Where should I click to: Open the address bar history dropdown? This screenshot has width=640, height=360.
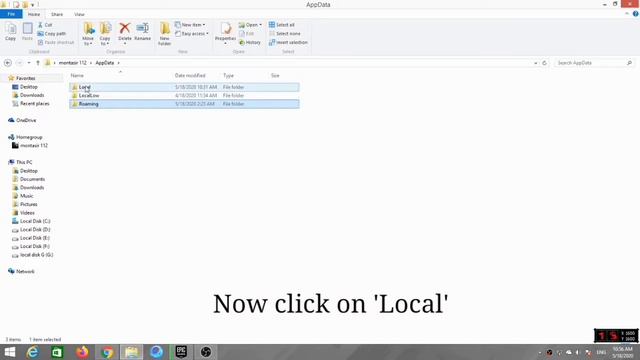pyautogui.click(x=536, y=63)
